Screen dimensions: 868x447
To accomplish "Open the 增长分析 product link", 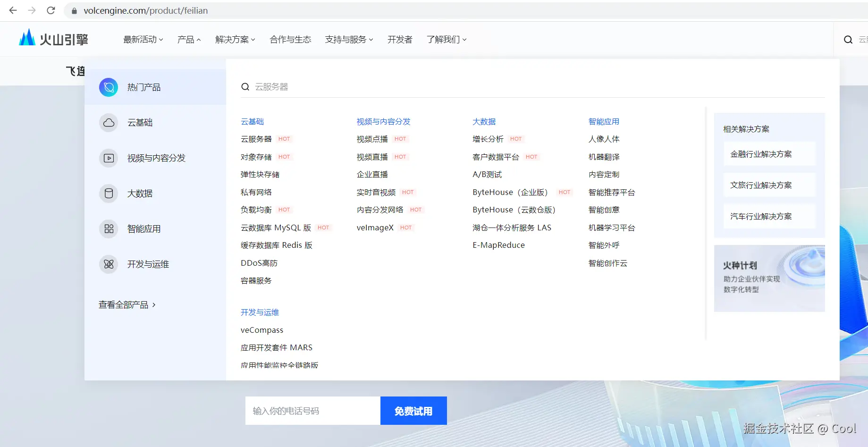I will click(x=488, y=139).
